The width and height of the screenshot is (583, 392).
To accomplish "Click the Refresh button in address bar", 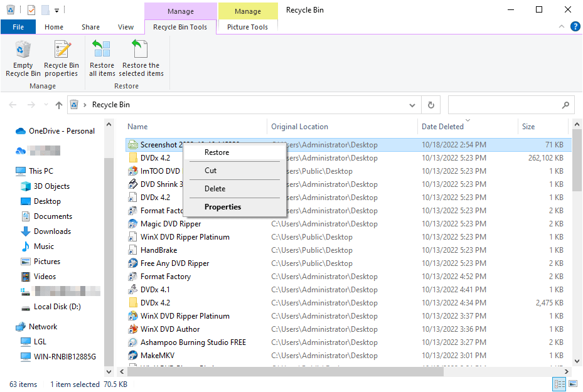I will pyautogui.click(x=431, y=105).
